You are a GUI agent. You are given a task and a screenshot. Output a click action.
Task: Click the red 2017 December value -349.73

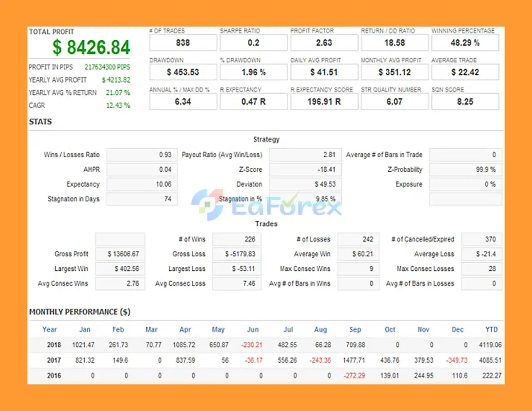coord(456,360)
